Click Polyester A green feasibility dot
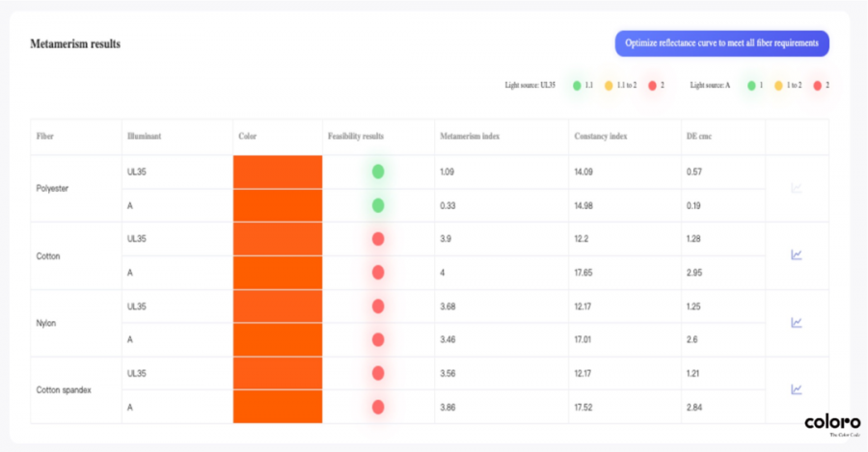Image resolution: width=868 pixels, height=452 pixels. 378,206
